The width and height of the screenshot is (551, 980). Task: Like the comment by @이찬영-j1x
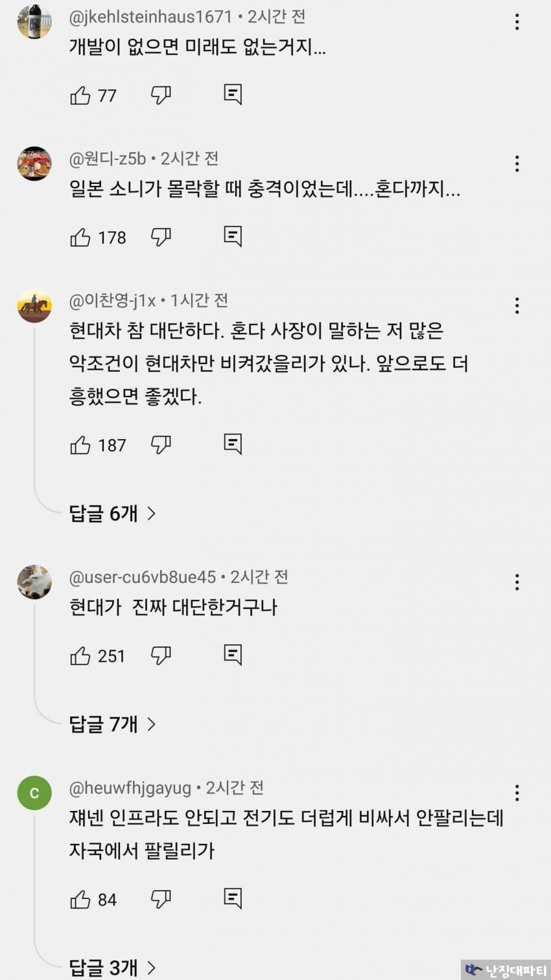[80, 446]
